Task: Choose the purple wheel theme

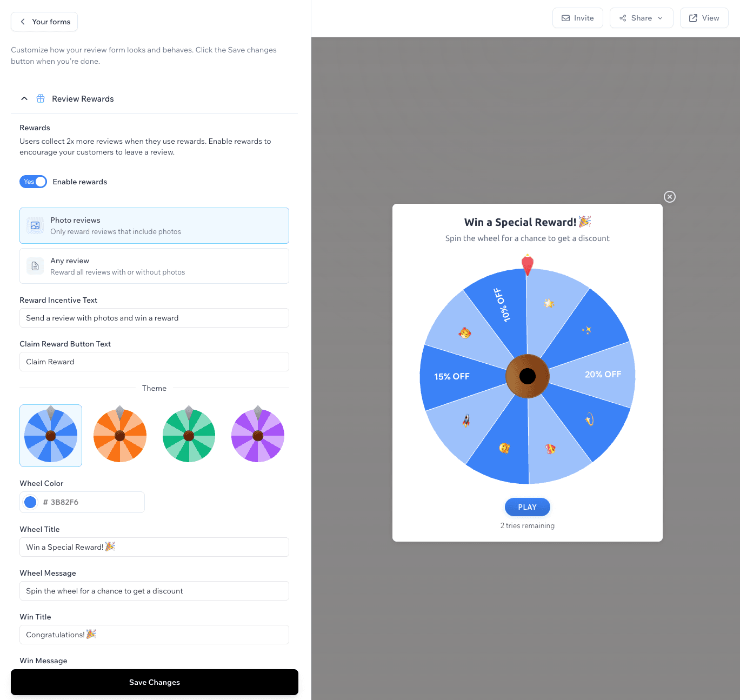Action: pos(258,435)
